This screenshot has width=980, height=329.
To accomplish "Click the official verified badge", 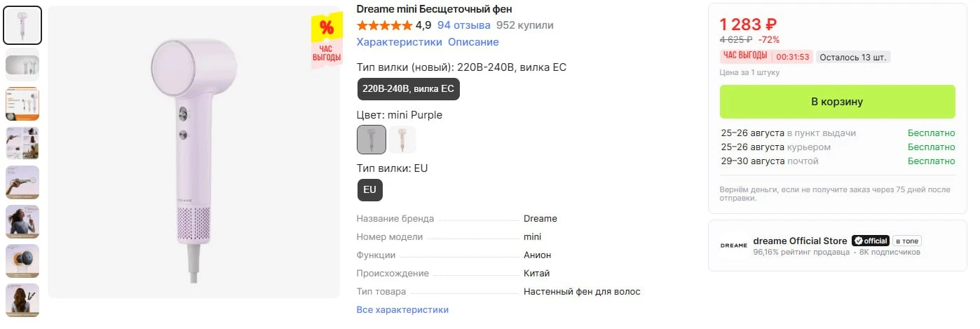I will tap(871, 241).
